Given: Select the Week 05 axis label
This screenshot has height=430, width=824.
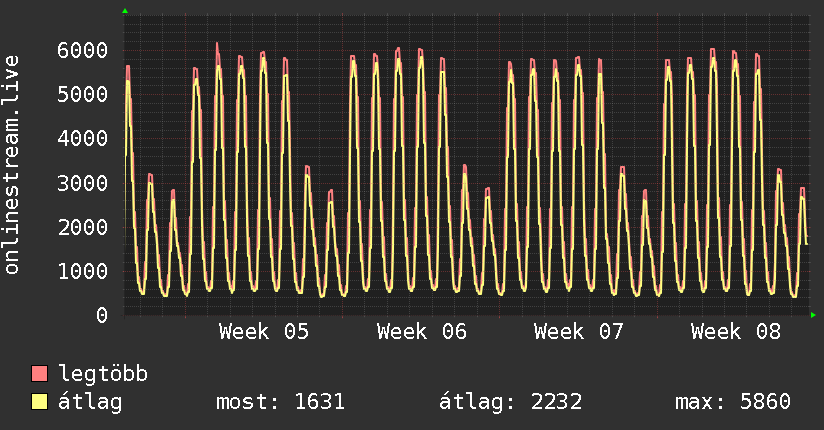Looking at the screenshot, I should pos(264,332).
